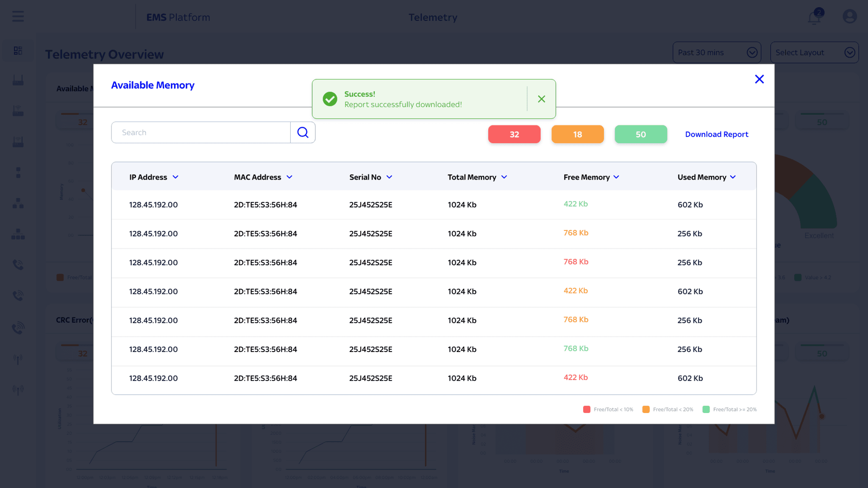Click the Free/Total < 10% red legend swatch
Viewport: 868px width, 488px height.
point(587,409)
